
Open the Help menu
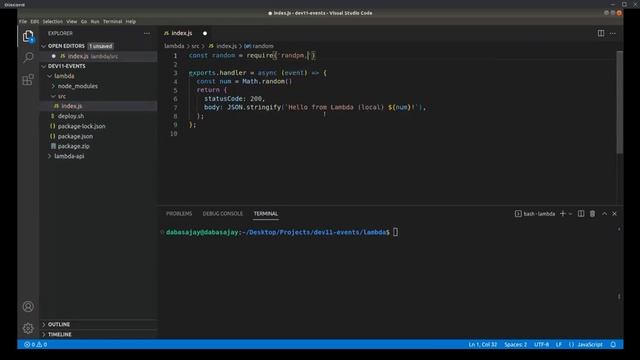pos(131,22)
